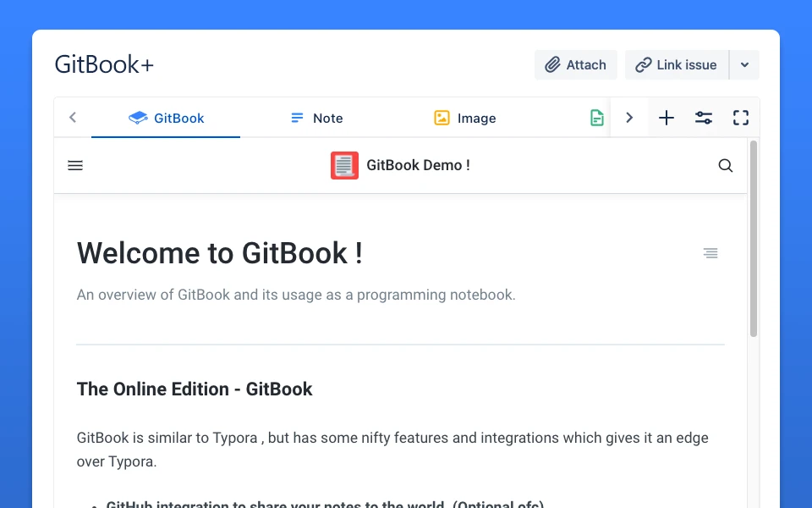Enter fullscreen mode via expand icon

click(x=741, y=119)
